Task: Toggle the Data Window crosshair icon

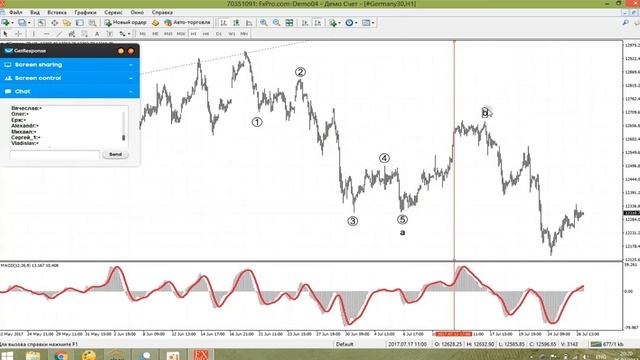Action: [x=54, y=23]
